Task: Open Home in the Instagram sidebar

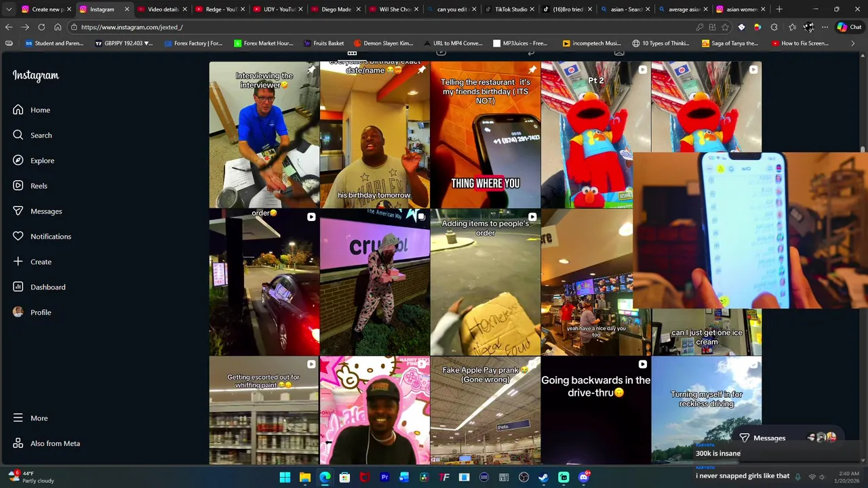Action: (x=31, y=110)
